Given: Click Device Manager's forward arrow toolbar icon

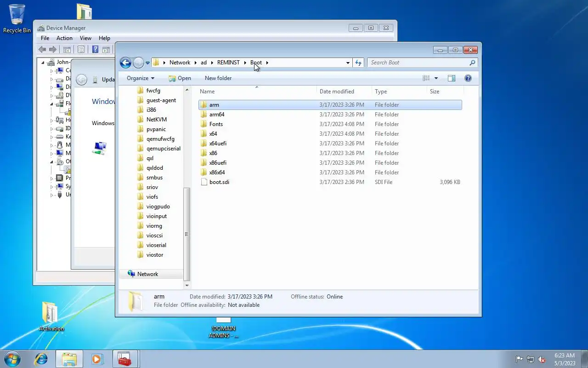Looking at the screenshot, I should (53, 49).
